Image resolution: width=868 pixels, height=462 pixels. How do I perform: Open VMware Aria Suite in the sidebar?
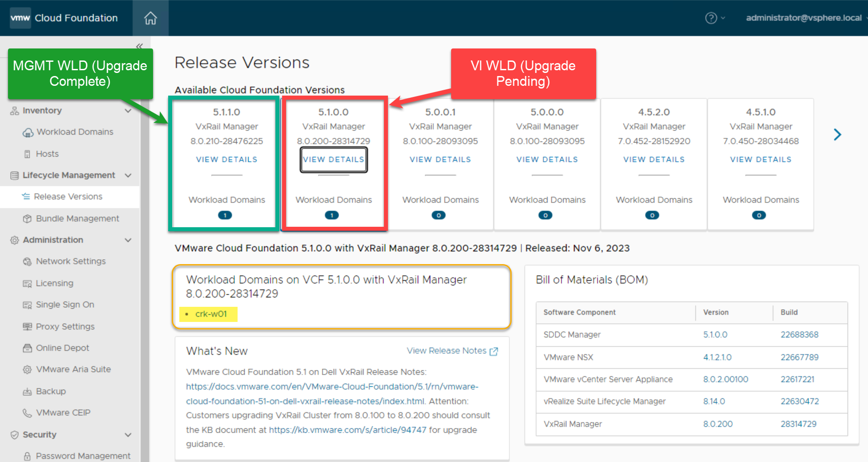point(73,369)
